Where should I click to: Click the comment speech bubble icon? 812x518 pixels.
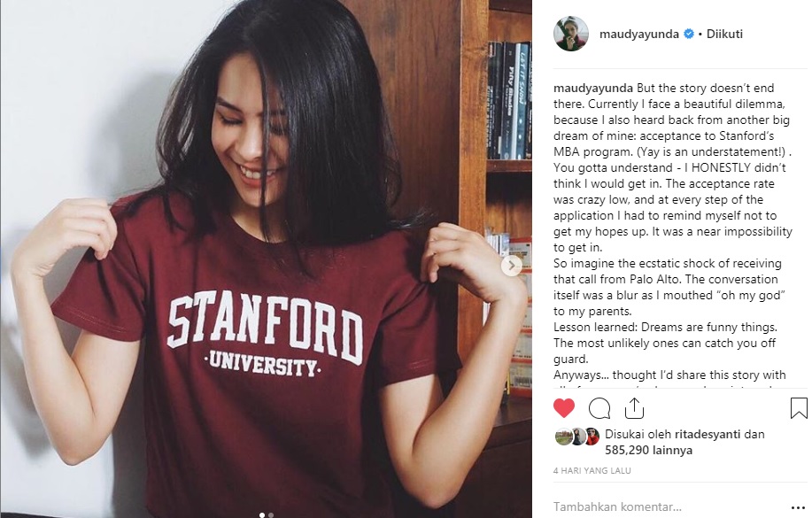pyautogui.click(x=599, y=408)
